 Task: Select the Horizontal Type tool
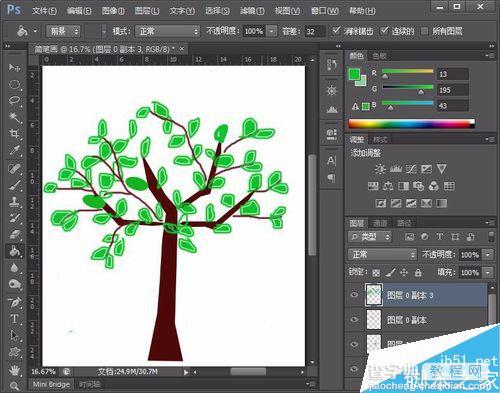click(14, 319)
